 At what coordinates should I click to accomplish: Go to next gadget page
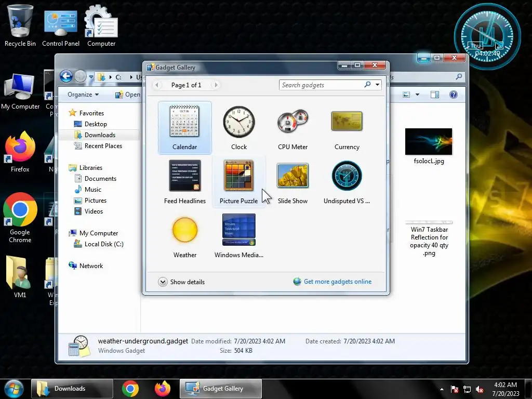pyautogui.click(x=216, y=85)
